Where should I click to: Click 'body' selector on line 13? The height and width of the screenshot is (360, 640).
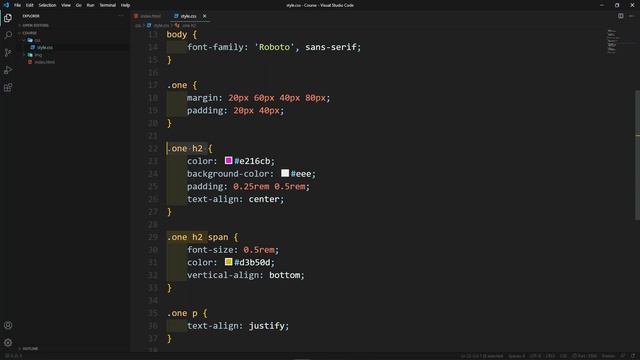coord(177,34)
